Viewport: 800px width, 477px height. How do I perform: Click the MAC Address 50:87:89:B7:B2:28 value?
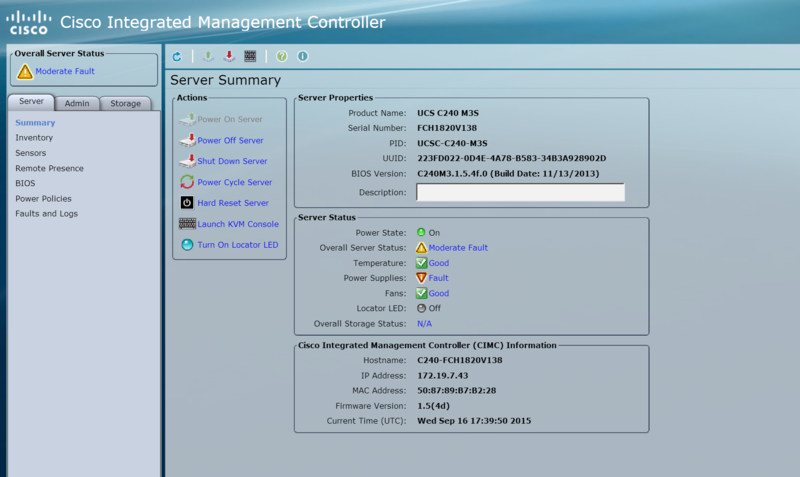coord(457,391)
